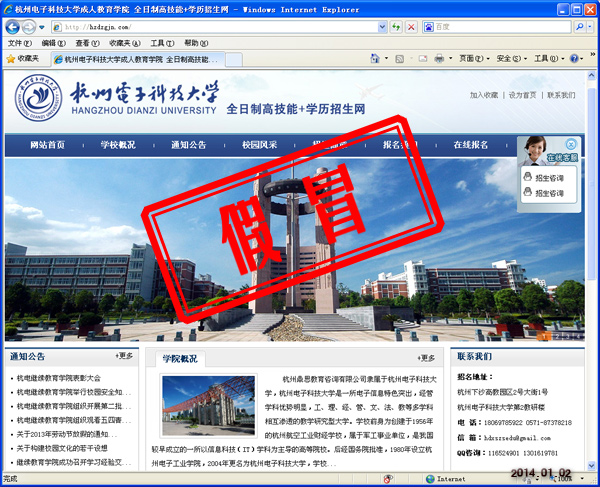Open 网站首页 in site navigation
Image resolution: width=600 pixels, height=487 pixels.
(47, 145)
